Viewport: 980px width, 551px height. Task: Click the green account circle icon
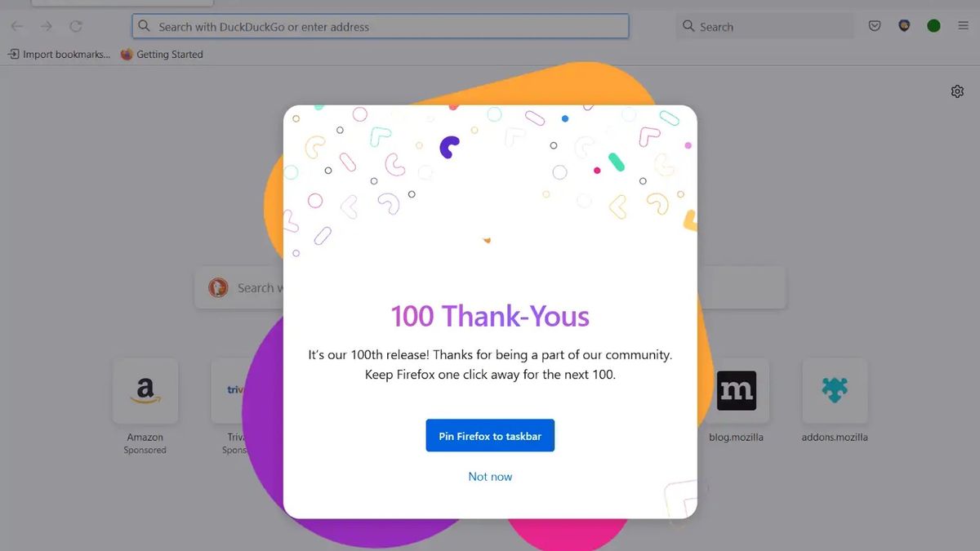(x=933, y=26)
